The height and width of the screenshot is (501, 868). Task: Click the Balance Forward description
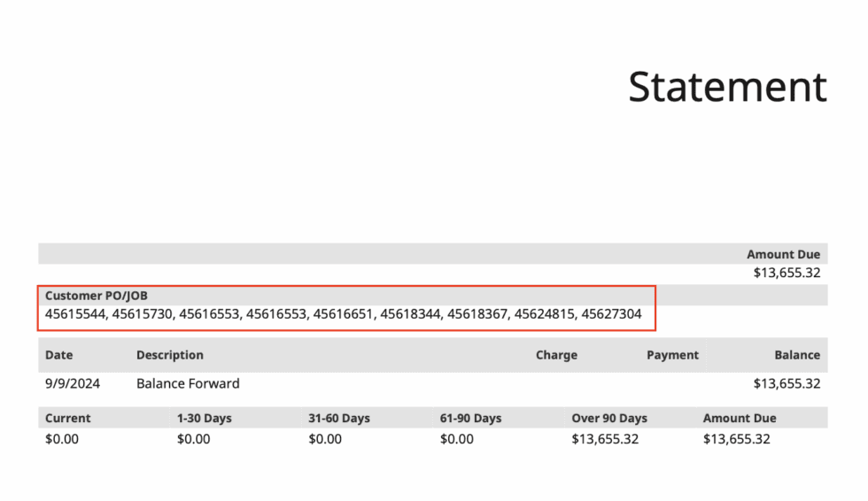(x=188, y=383)
